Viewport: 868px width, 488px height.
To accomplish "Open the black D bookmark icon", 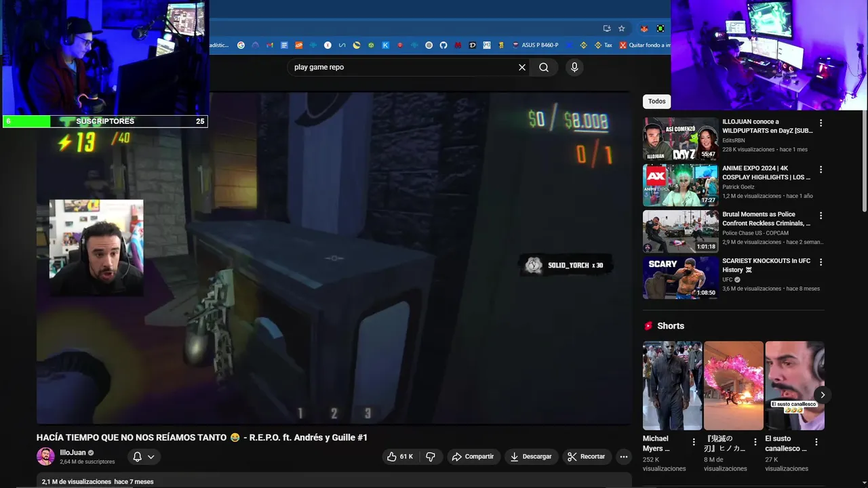I will click(473, 45).
